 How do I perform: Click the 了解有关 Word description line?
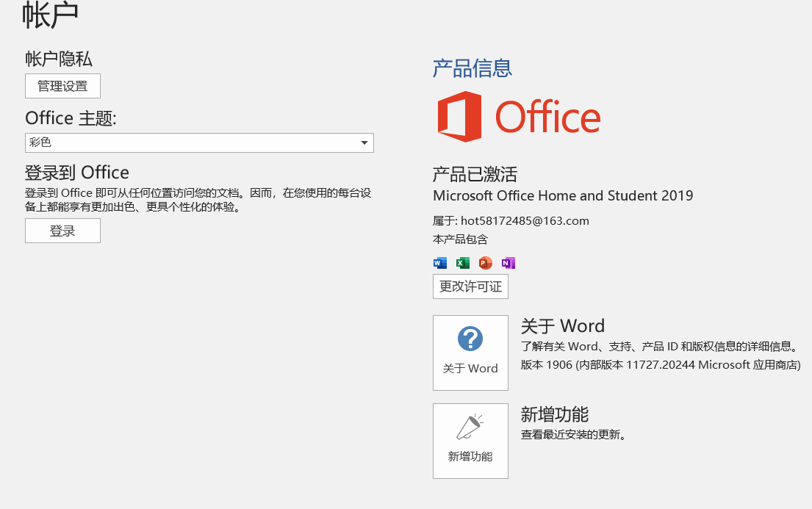click(x=660, y=347)
